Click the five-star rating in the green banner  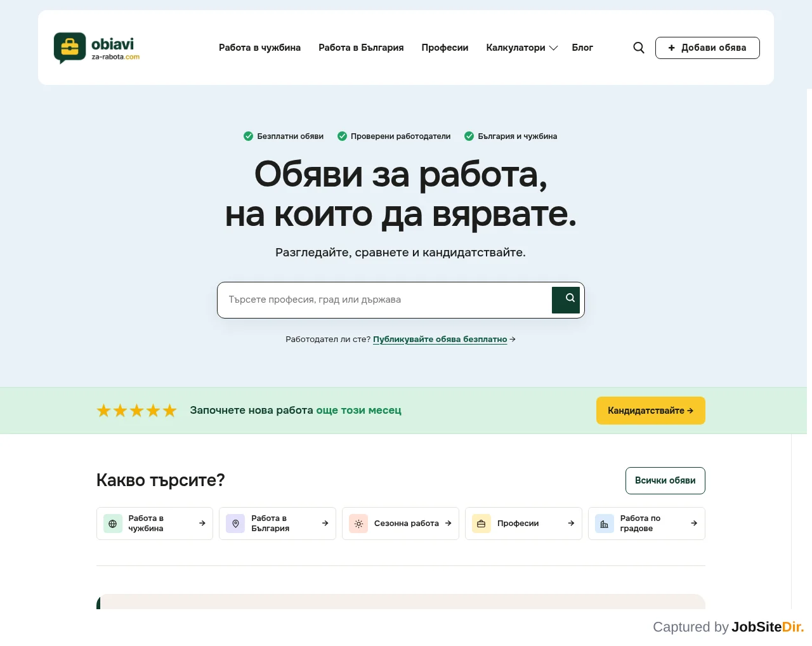(136, 411)
